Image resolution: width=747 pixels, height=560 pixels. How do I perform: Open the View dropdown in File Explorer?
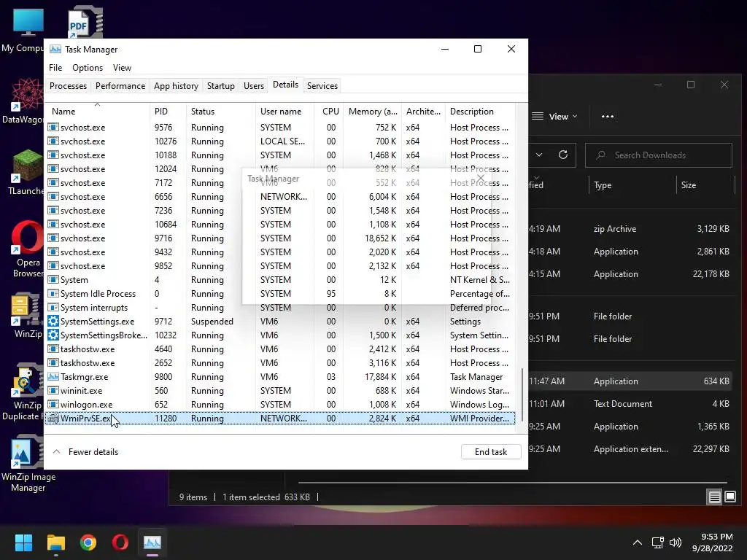(554, 116)
